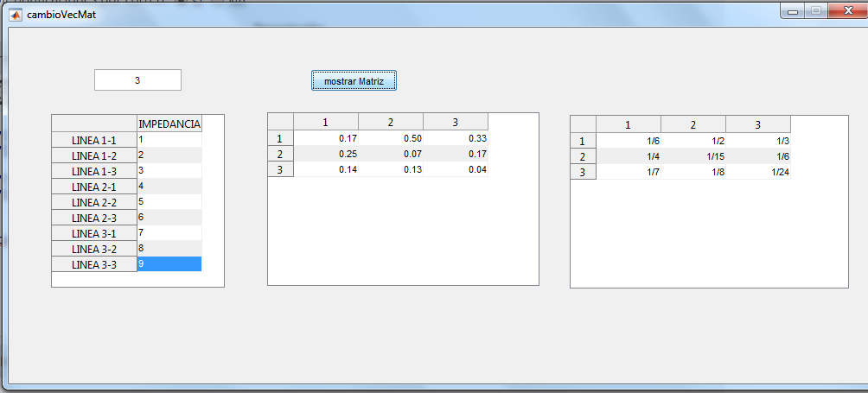
Task: Click column 3 header in fraction matrix
Action: pyautogui.click(x=758, y=124)
